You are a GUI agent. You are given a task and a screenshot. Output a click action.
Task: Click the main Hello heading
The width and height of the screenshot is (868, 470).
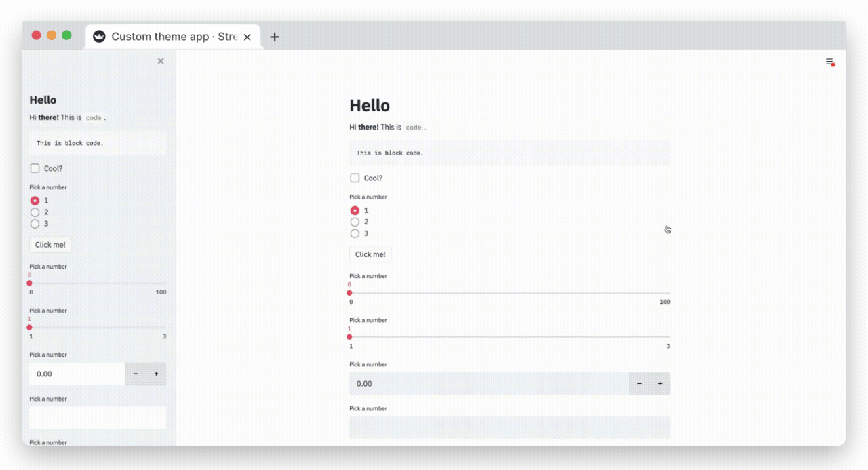[x=370, y=105]
